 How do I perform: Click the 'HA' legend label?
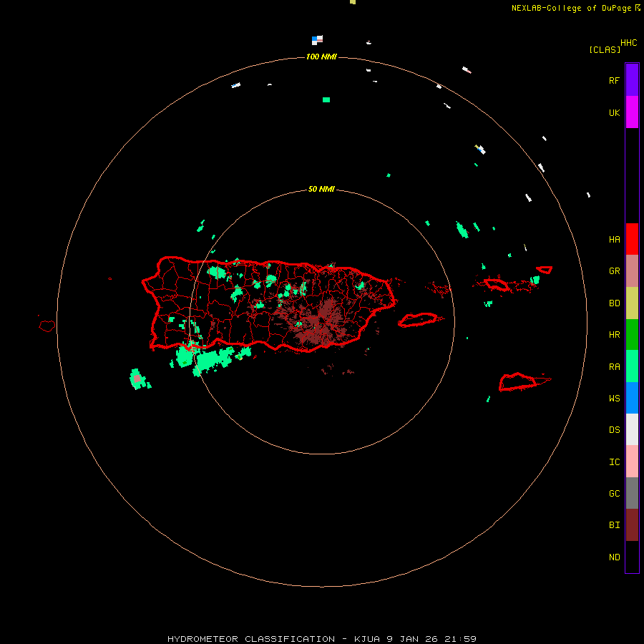614,239
